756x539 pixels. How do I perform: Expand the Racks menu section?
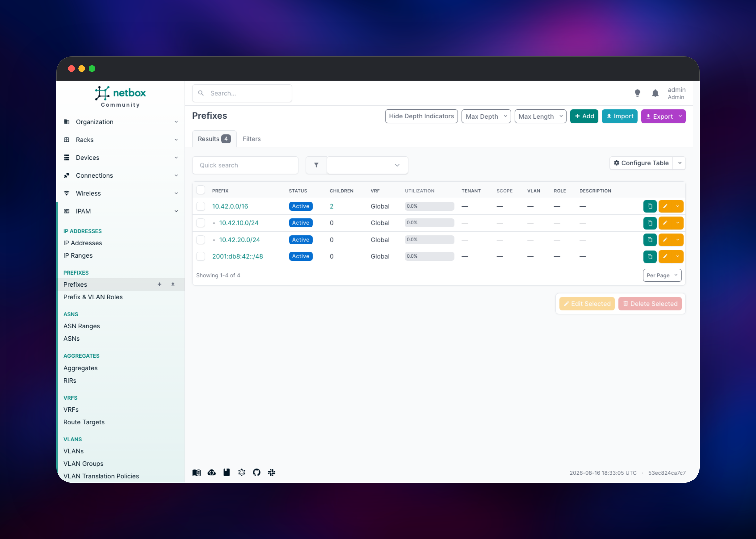(x=121, y=140)
